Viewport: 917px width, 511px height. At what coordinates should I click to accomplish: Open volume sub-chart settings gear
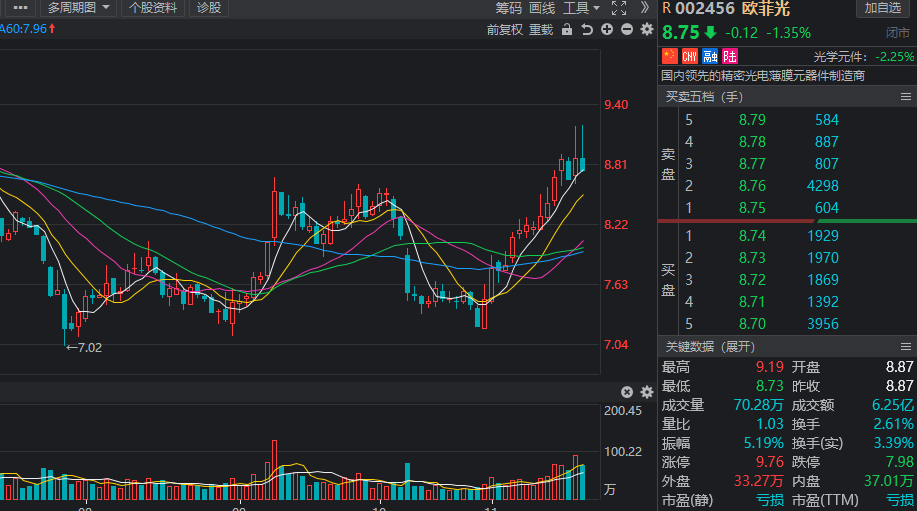click(646, 392)
